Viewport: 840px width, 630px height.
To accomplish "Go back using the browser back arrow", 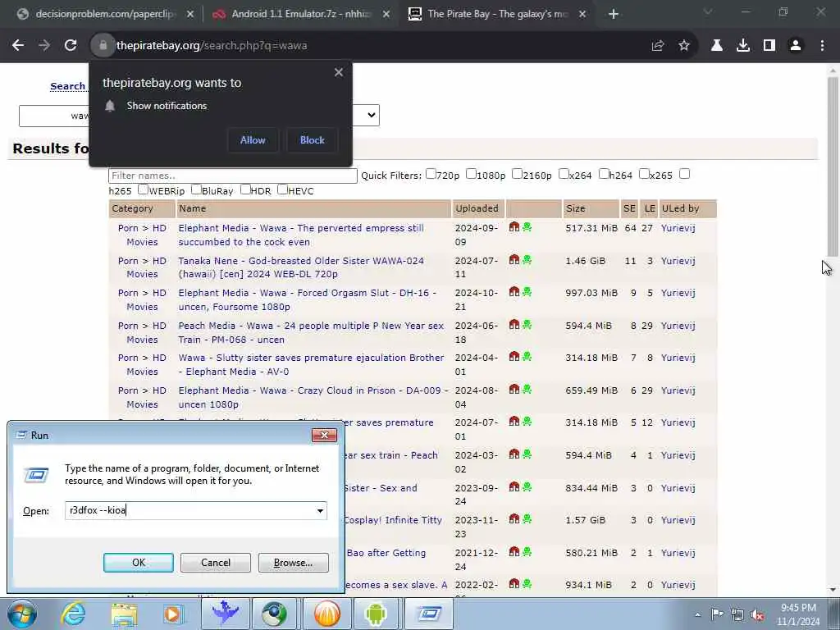I will pyautogui.click(x=18, y=46).
